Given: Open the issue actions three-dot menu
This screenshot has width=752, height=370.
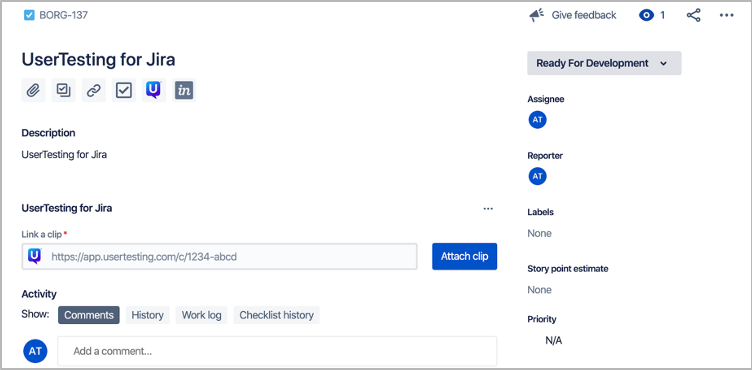Looking at the screenshot, I should [727, 15].
